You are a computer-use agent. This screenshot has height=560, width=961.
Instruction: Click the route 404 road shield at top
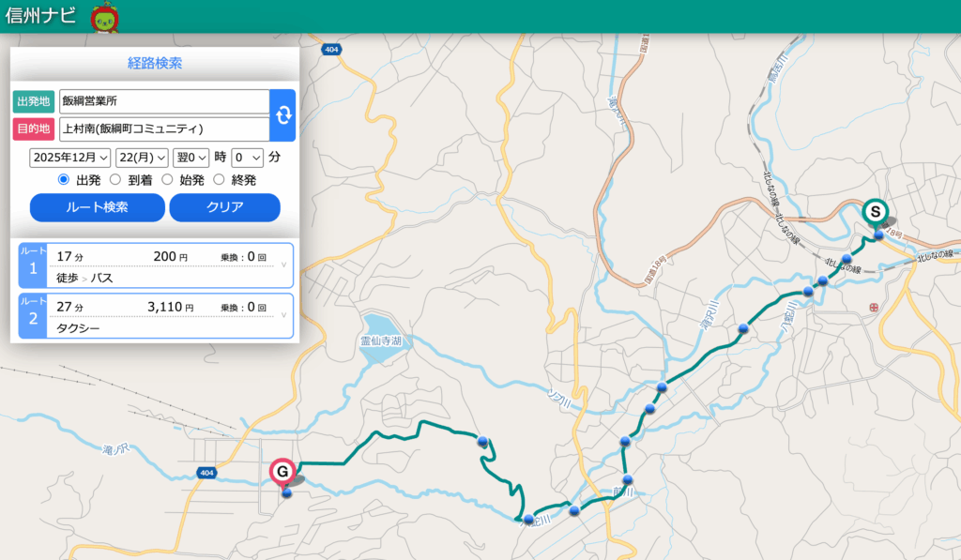[329, 49]
